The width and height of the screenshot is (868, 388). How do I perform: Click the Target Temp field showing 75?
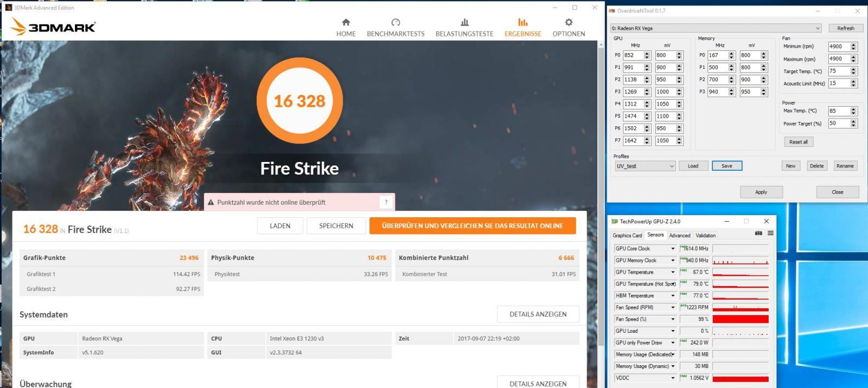[x=838, y=71]
